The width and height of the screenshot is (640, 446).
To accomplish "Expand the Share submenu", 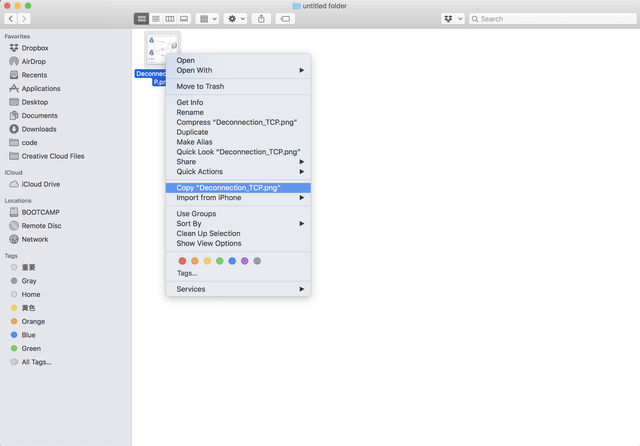I will click(x=238, y=162).
